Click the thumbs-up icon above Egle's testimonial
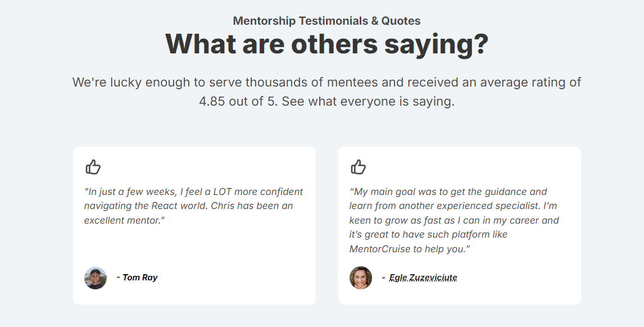 [358, 167]
